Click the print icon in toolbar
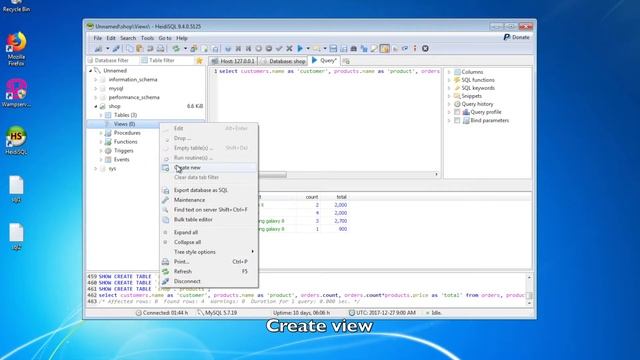This screenshot has height=360, width=640. click(160, 49)
